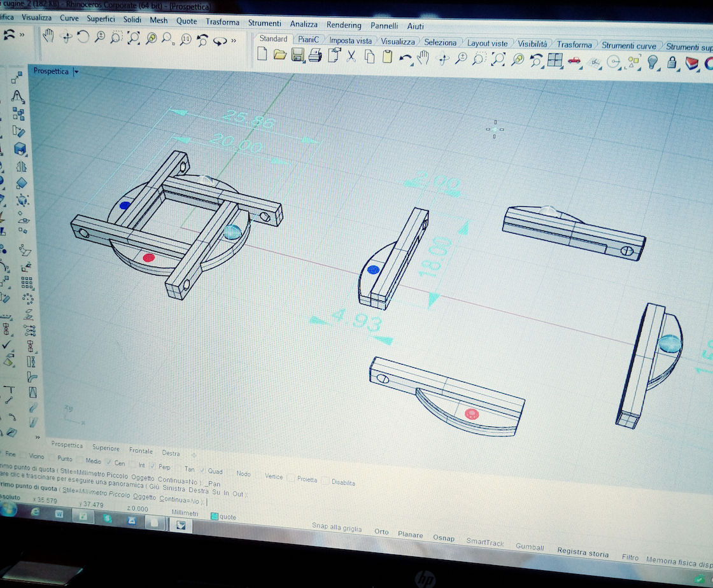Image resolution: width=713 pixels, height=588 pixels.
Task: Switch to the Frontale viewport tab
Action: point(141,451)
